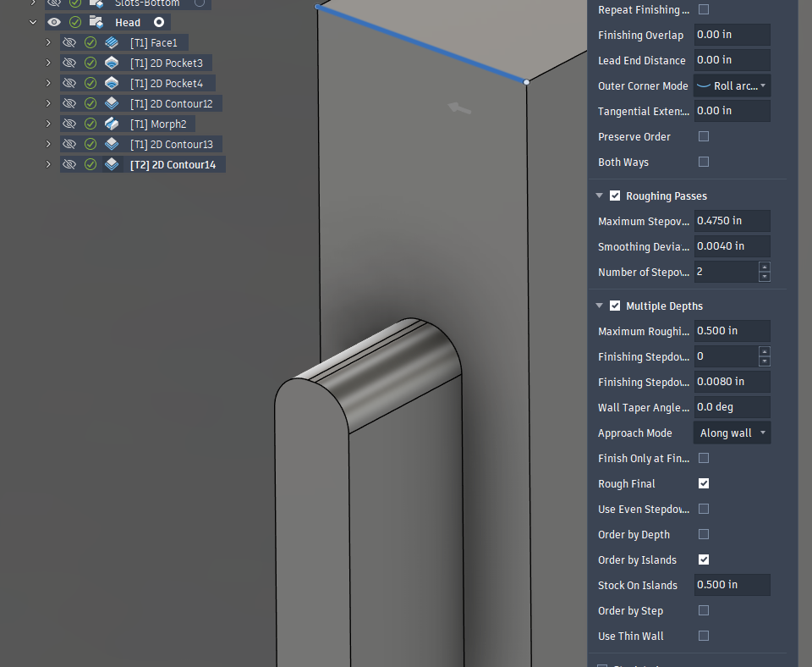Enable the Order by Step checkbox
The image size is (812, 667).
coord(703,610)
